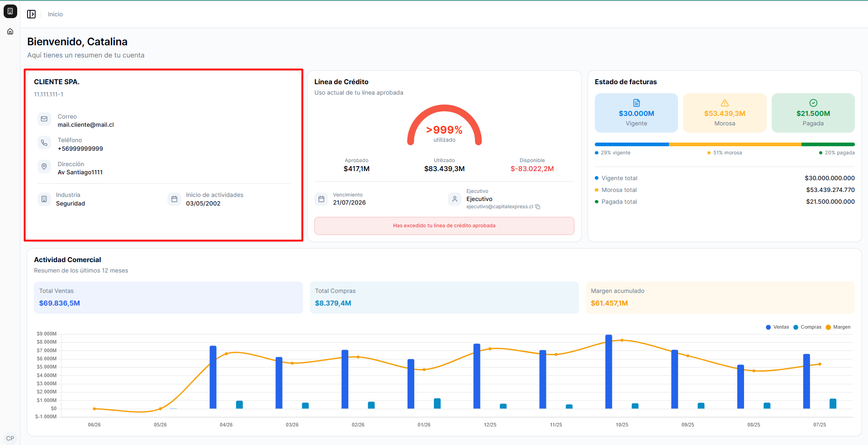Screen dimensions: 868x445
Task: Click the credit line exceeded alert banner
Action: (x=444, y=225)
